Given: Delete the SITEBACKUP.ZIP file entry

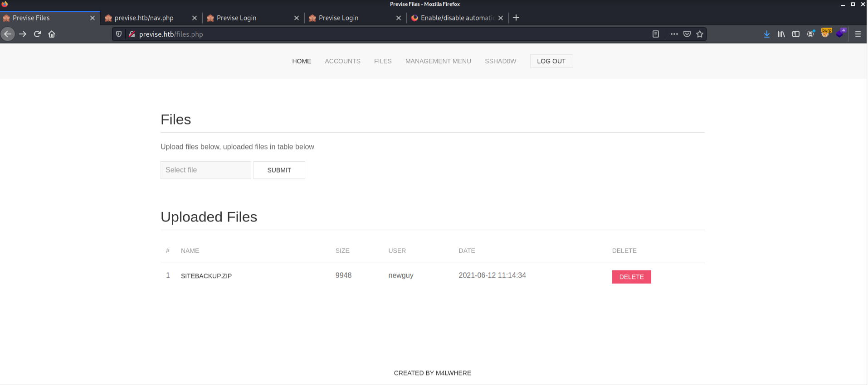Looking at the screenshot, I should point(631,277).
